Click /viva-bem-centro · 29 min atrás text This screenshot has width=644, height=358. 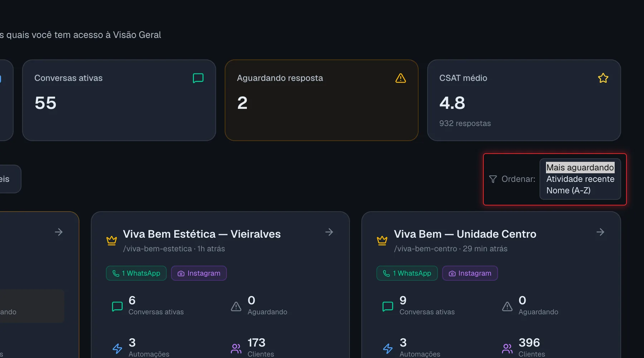tap(451, 248)
